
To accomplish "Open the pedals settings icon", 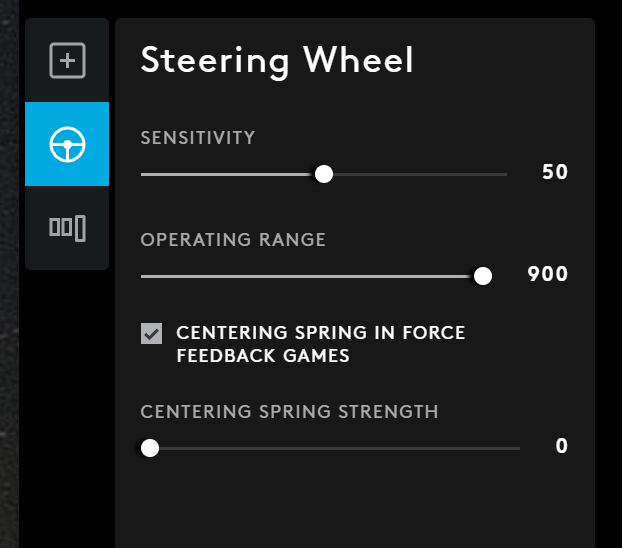I will [x=67, y=228].
